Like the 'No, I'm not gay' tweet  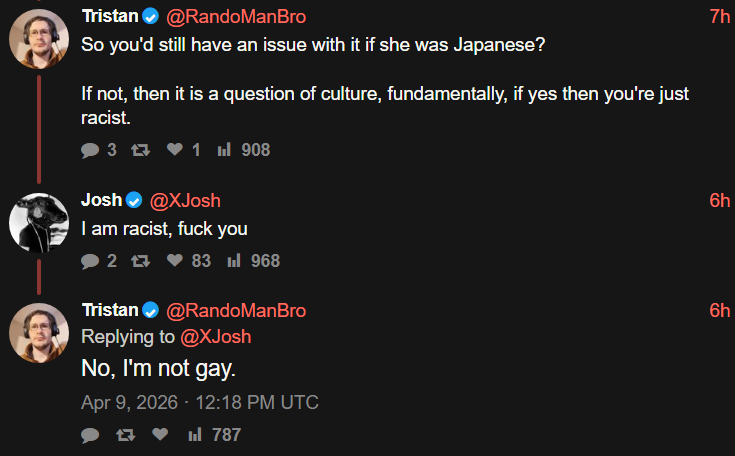click(160, 435)
